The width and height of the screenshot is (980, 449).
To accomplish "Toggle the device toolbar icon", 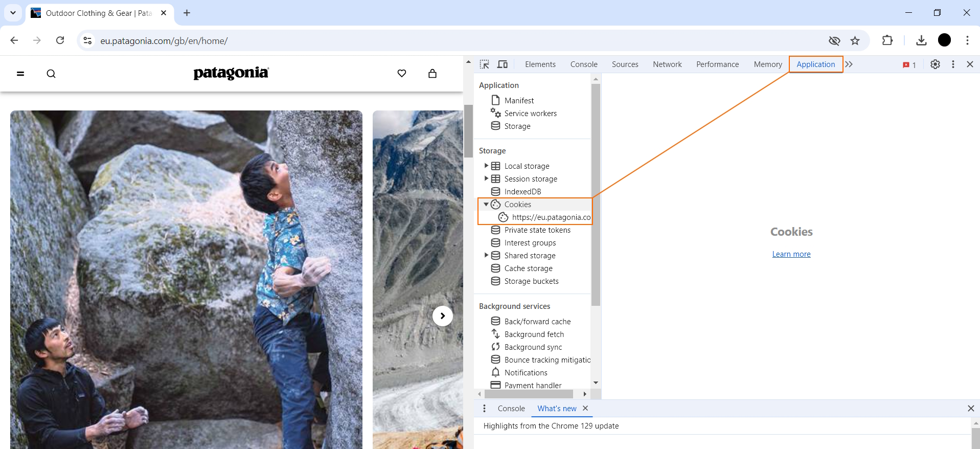I will [503, 64].
